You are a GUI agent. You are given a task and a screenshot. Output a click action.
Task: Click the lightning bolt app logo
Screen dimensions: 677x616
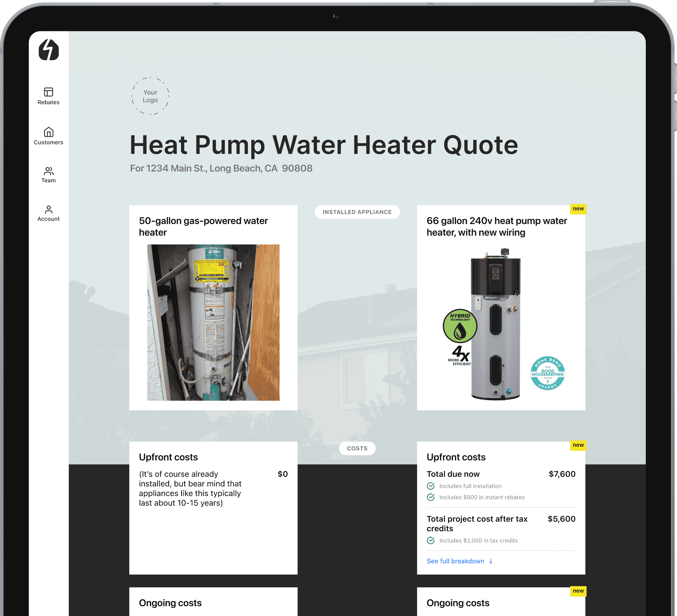pyautogui.click(x=49, y=50)
